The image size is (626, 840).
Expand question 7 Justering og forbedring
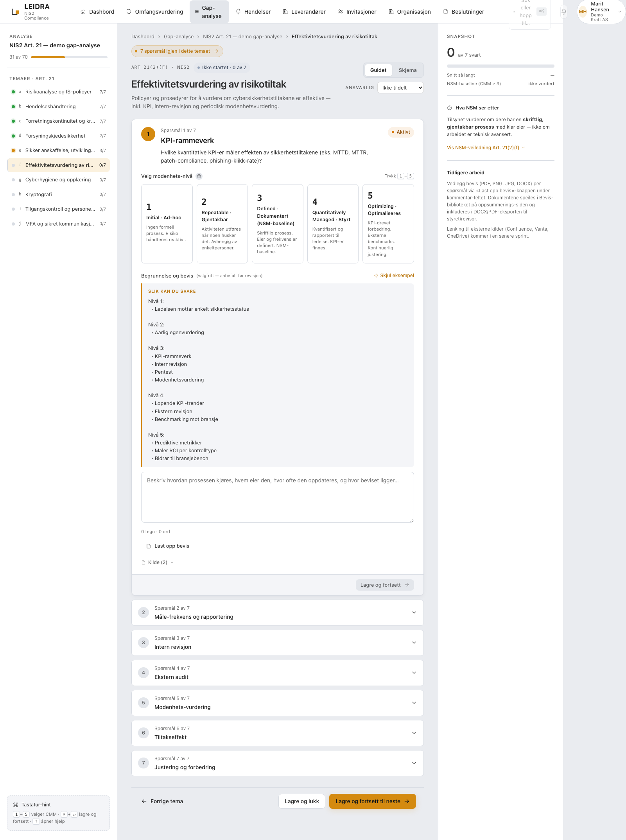tap(278, 763)
